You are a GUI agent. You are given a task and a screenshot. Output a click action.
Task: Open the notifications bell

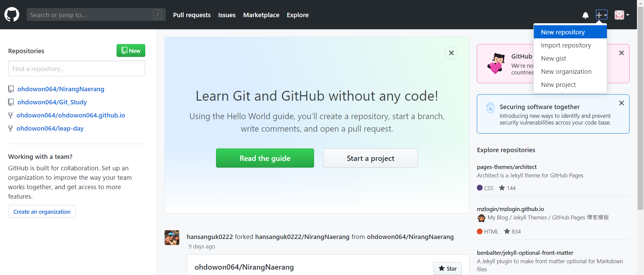pyautogui.click(x=585, y=15)
